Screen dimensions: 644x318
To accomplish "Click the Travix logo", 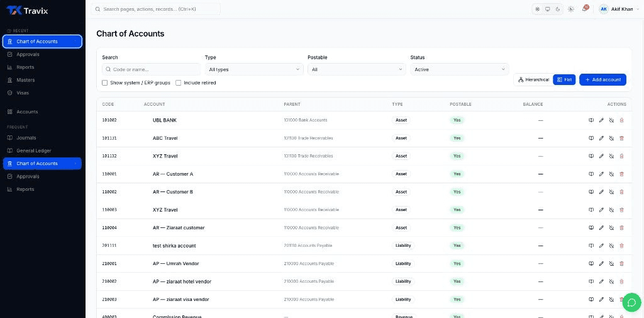I will [x=27, y=11].
